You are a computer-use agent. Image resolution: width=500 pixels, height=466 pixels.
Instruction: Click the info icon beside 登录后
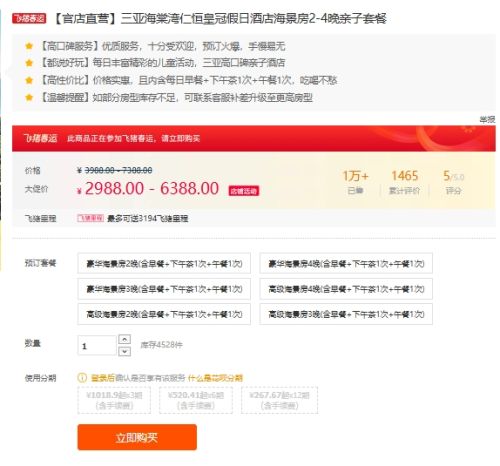coord(82,378)
